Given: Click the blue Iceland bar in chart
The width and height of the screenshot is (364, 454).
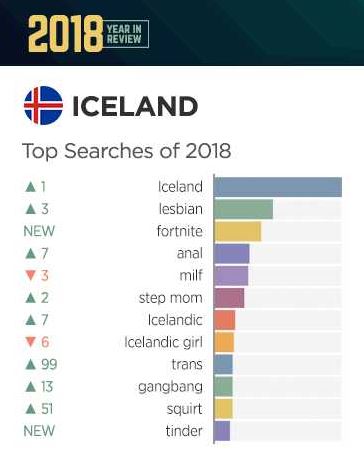Looking at the screenshot, I should coord(278,187).
